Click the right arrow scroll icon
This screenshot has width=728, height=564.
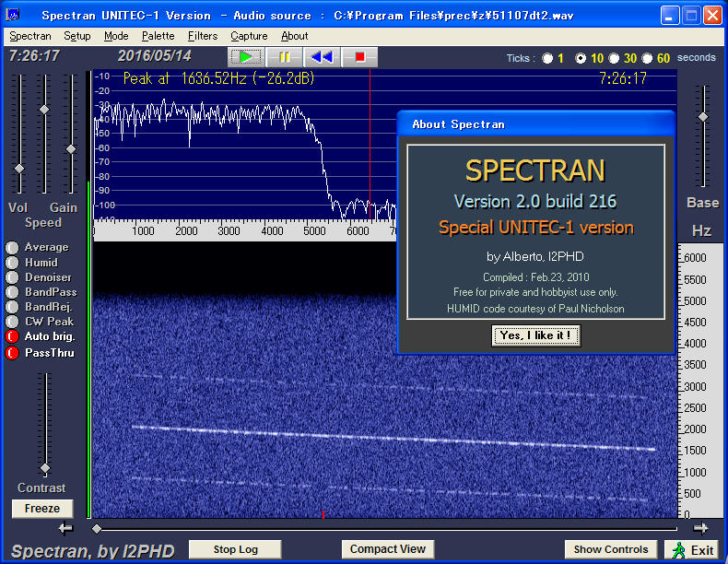click(700, 528)
